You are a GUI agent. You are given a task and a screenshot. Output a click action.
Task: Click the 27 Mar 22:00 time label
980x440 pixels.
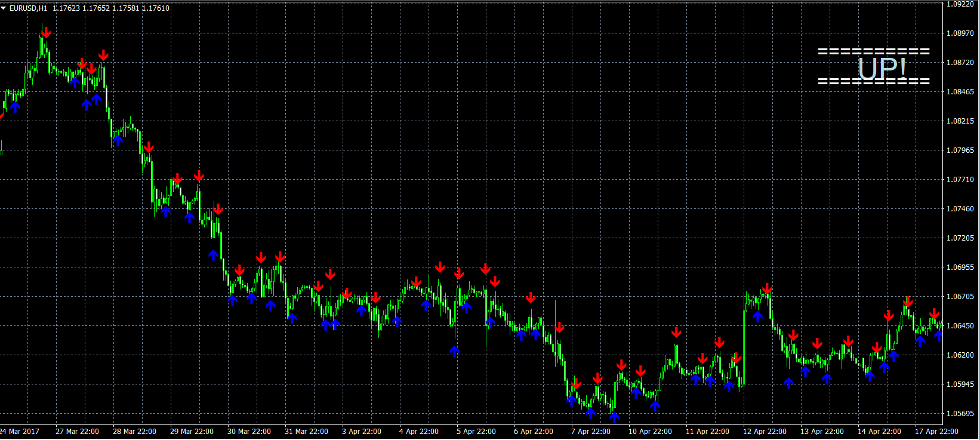click(x=77, y=432)
